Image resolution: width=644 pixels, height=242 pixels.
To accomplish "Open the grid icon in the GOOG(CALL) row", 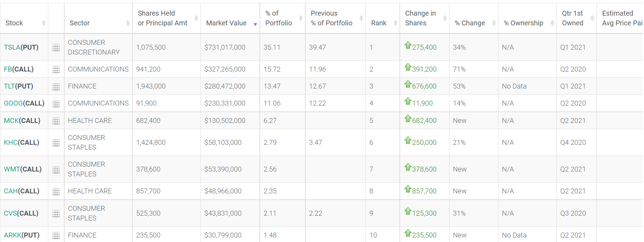I will 56,103.
